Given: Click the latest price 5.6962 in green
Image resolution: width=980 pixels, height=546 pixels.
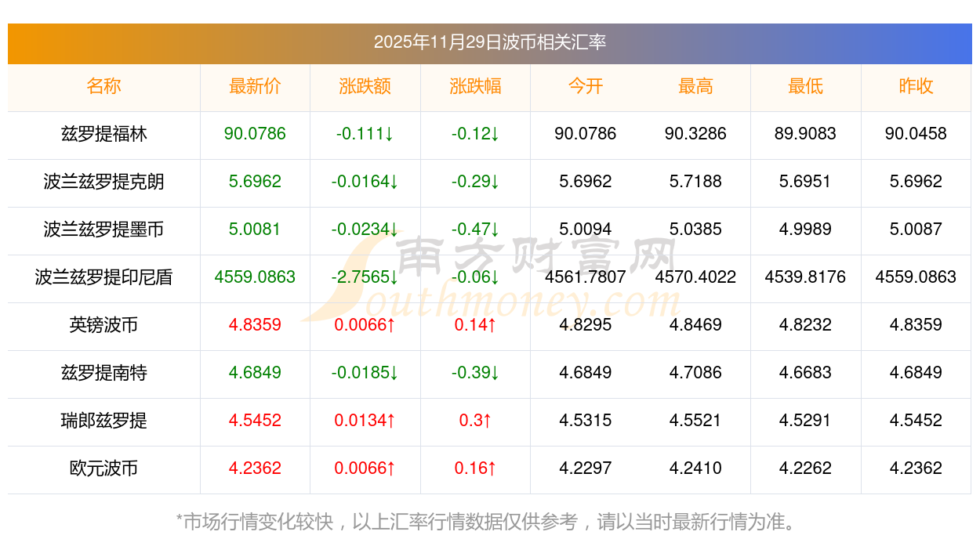Looking at the screenshot, I should pos(255,182).
